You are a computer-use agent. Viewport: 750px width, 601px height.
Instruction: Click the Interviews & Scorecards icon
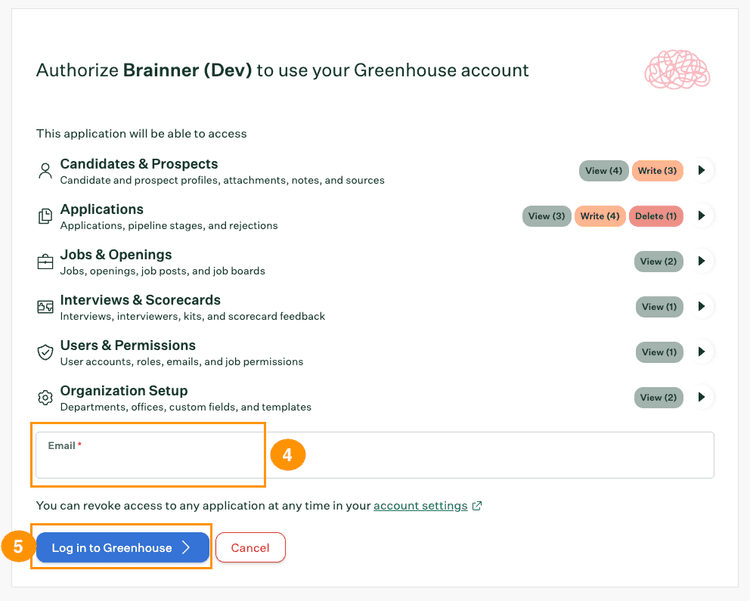point(45,307)
